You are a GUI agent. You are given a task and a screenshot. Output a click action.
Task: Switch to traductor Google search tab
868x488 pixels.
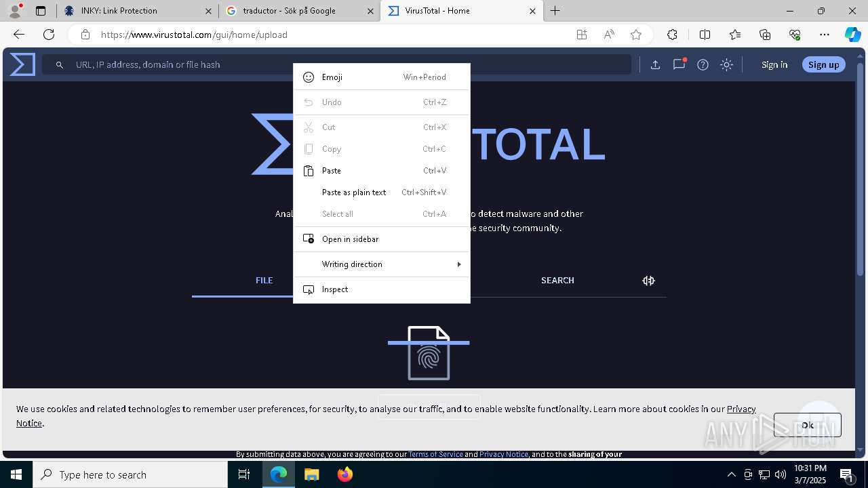tap(299, 11)
